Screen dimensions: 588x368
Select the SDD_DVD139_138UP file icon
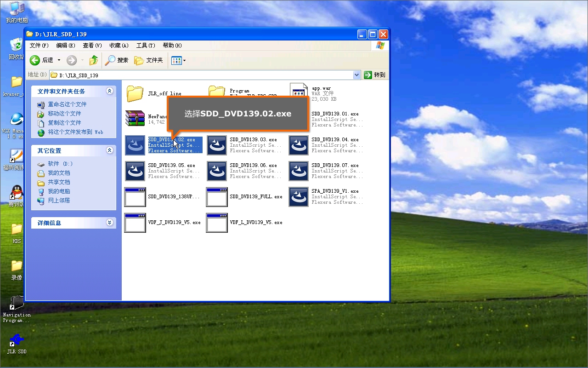pos(135,197)
